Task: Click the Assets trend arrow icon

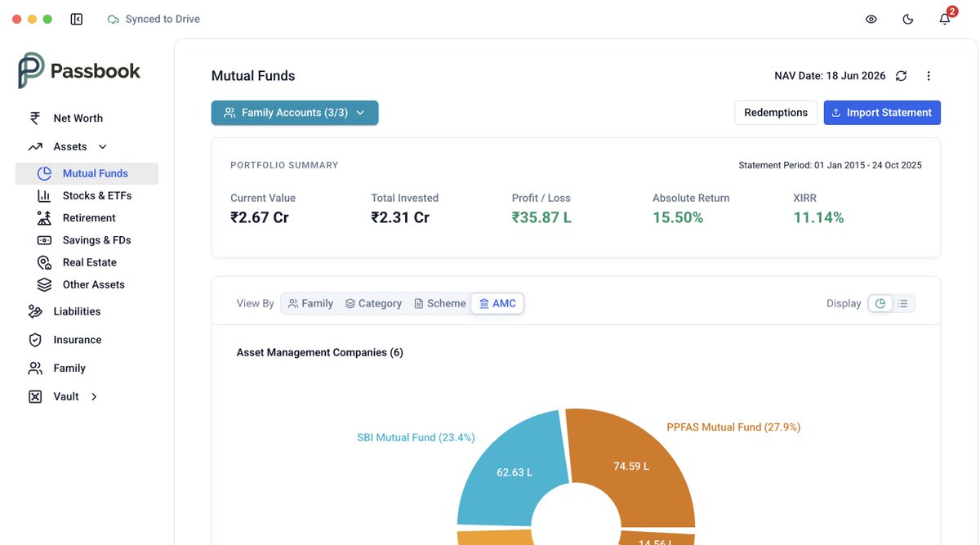Action: pyautogui.click(x=35, y=147)
